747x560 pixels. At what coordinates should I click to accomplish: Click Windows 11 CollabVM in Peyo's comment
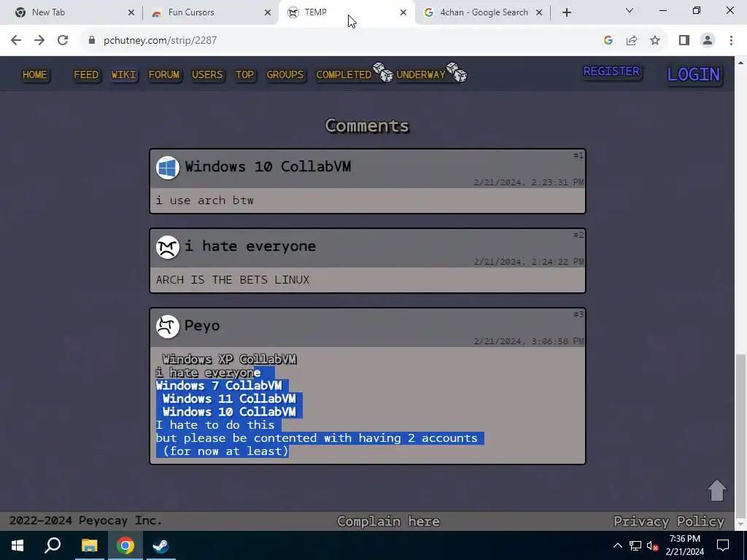[229, 399]
